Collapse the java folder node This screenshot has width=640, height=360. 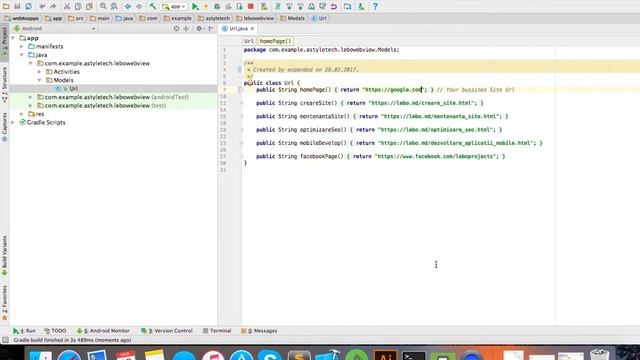click(x=22, y=55)
